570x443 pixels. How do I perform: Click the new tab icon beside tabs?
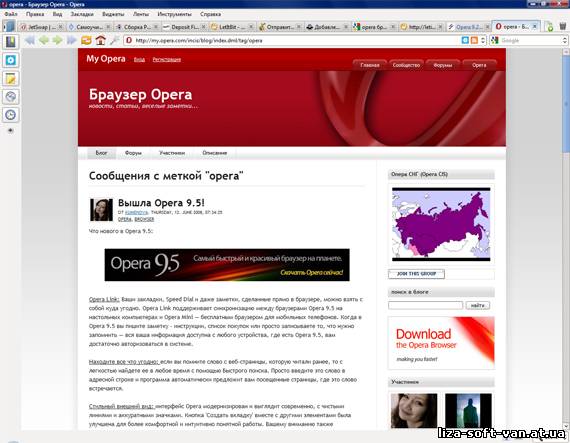[x=549, y=27]
